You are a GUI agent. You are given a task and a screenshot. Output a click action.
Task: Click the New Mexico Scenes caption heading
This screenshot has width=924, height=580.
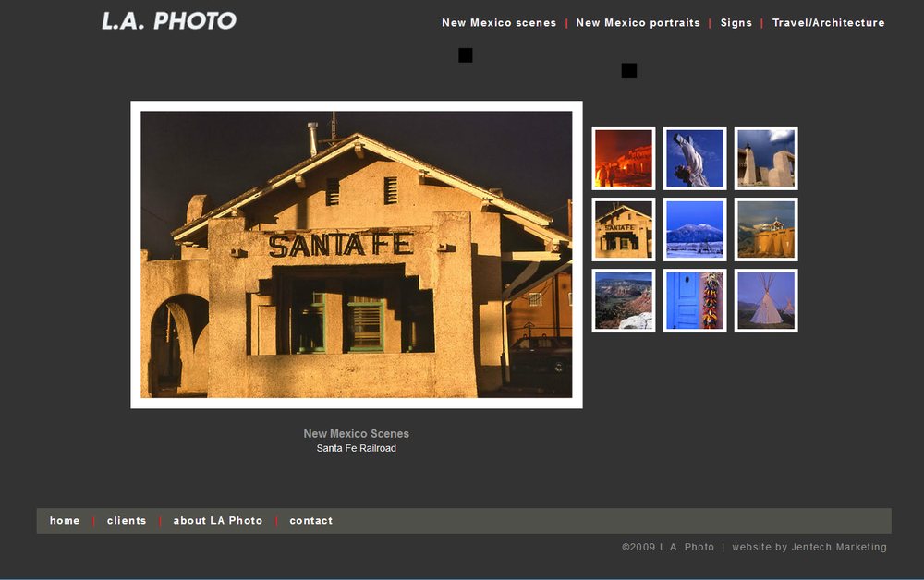(x=356, y=433)
